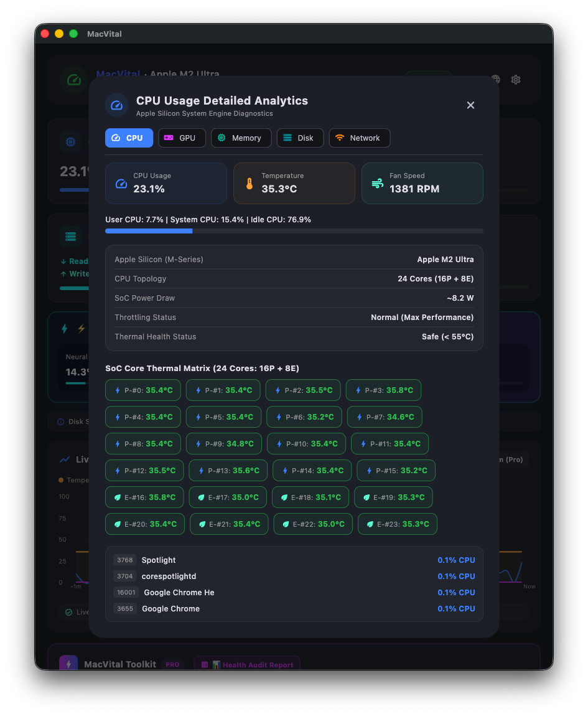The image size is (588, 716).
Task: Select the P-#13 core 35.6°C chip
Action: (x=228, y=470)
